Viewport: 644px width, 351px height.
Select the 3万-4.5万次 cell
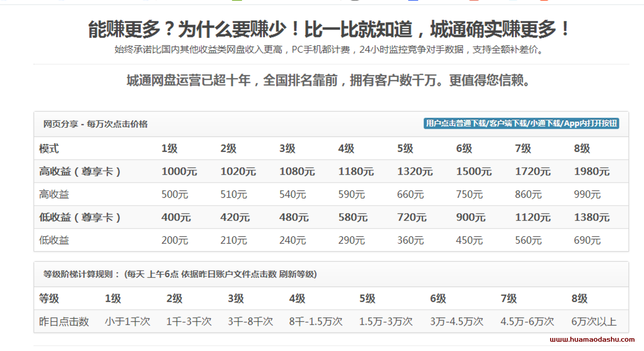[x=457, y=322]
